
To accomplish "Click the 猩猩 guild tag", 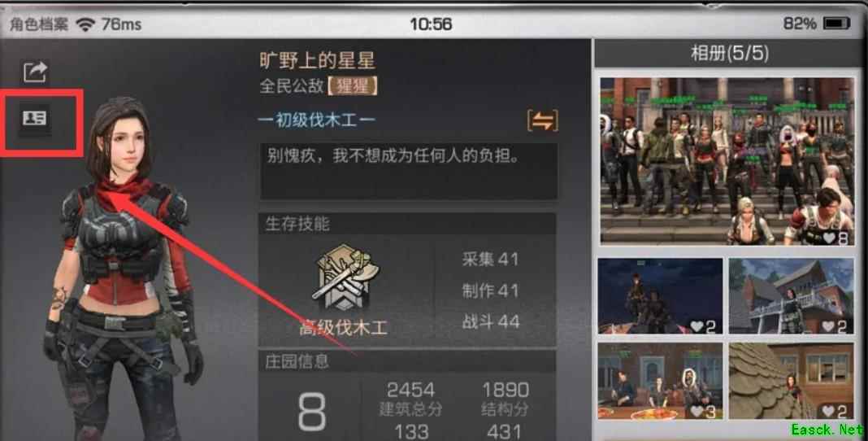I will coord(352,86).
